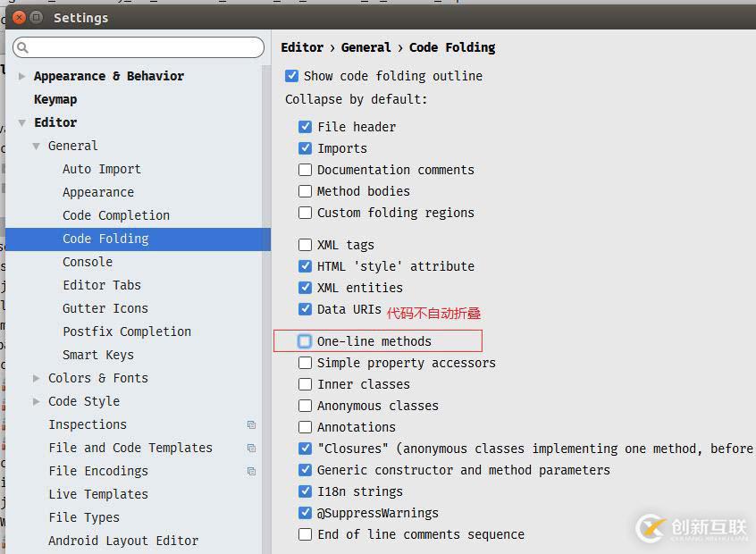Uncheck HTML 'style' attribute checkbox

(x=306, y=266)
